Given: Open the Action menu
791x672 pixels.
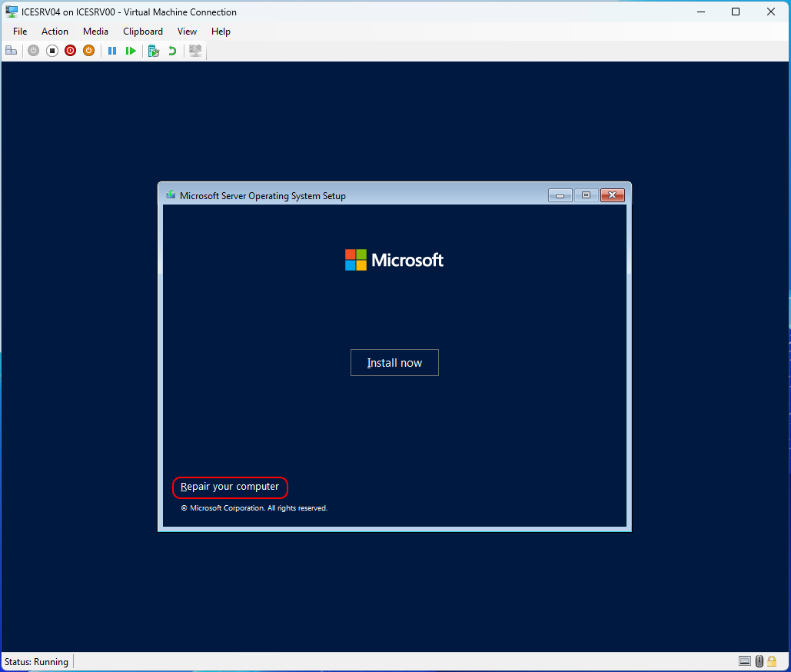Looking at the screenshot, I should click(55, 32).
